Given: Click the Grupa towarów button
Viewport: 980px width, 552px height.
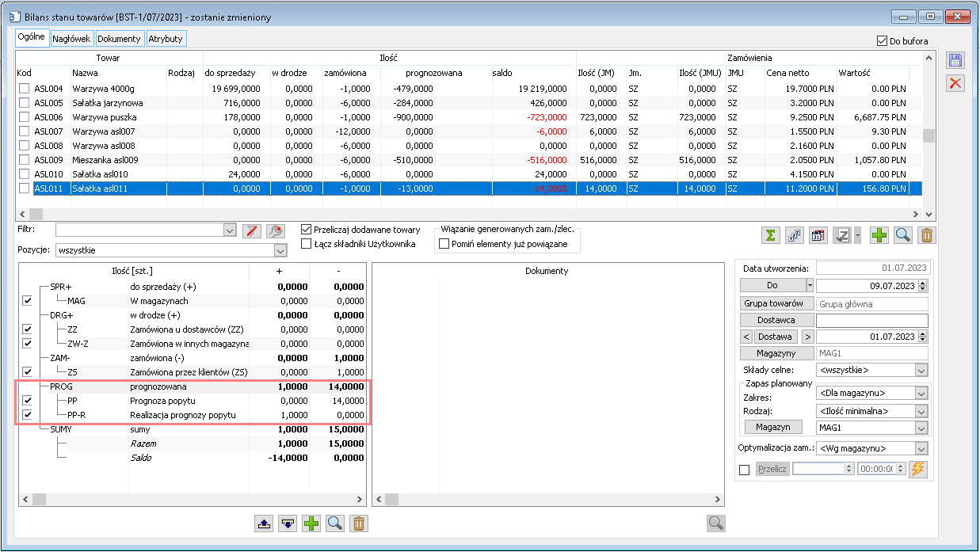Looking at the screenshot, I should point(772,303).
